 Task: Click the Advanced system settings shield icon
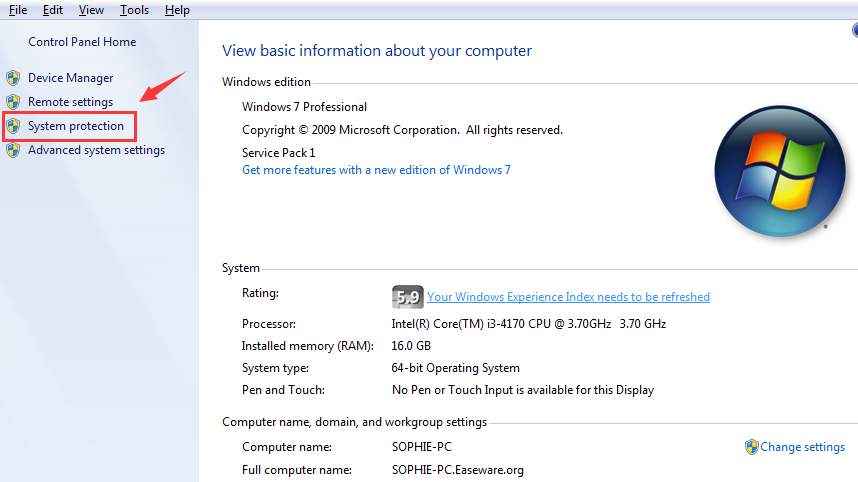13,150
